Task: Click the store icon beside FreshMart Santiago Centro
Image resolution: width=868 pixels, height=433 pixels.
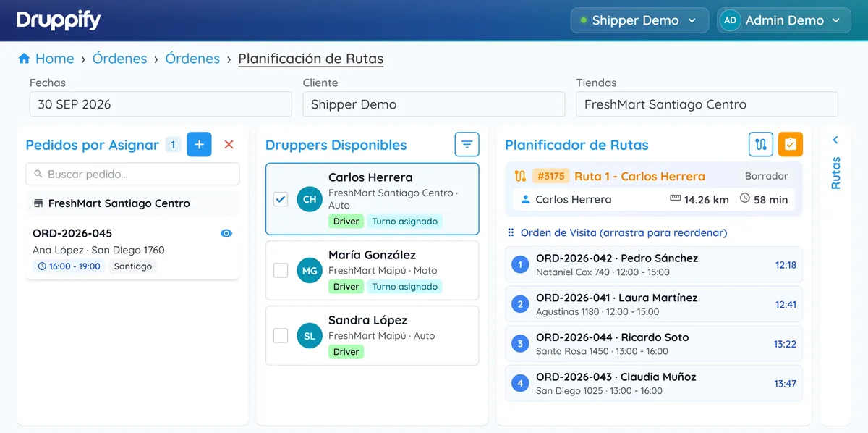Action: point(38,203)
